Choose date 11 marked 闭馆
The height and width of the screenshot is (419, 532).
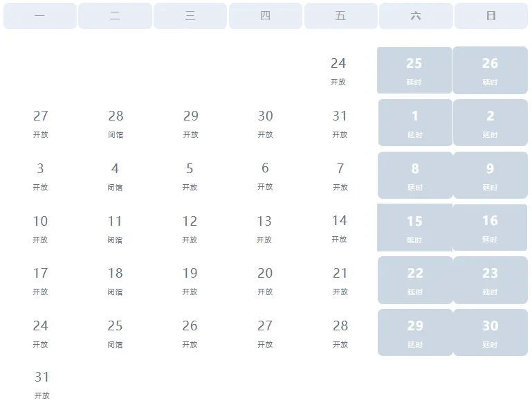(115, 229)
